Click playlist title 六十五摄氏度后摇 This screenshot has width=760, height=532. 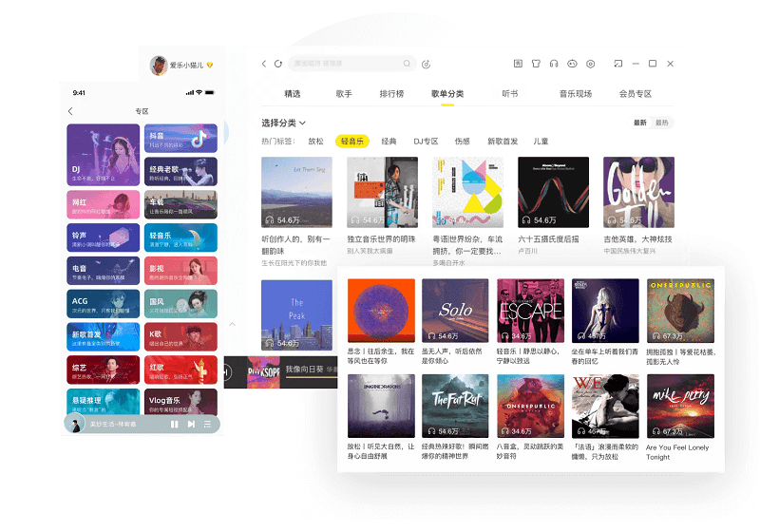[548, 238]
